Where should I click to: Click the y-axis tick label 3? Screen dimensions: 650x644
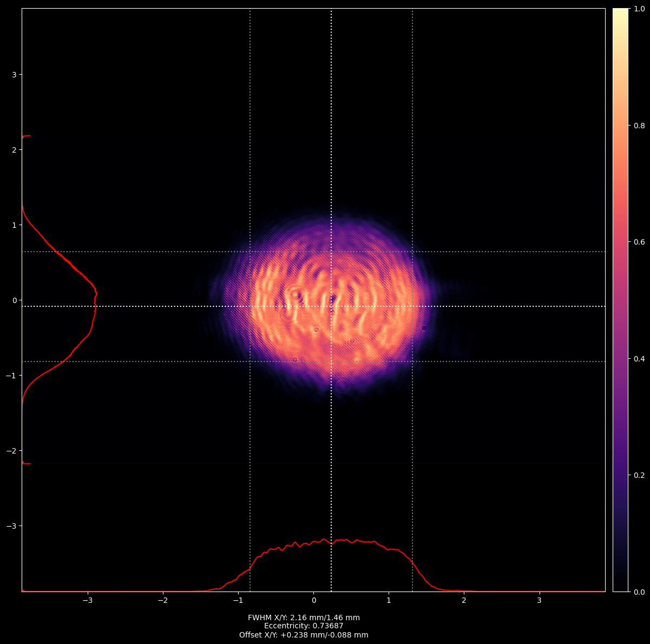point(15,74)
